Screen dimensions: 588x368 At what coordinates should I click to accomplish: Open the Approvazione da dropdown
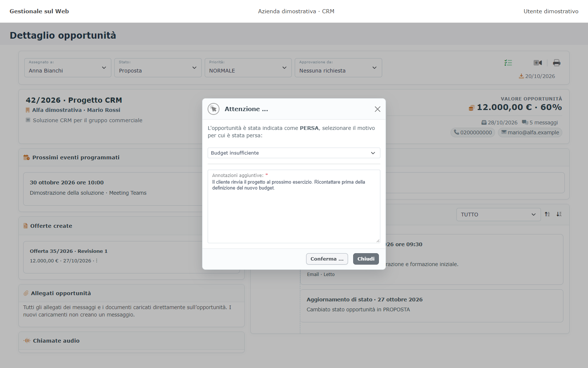click(x=338, y=68)
